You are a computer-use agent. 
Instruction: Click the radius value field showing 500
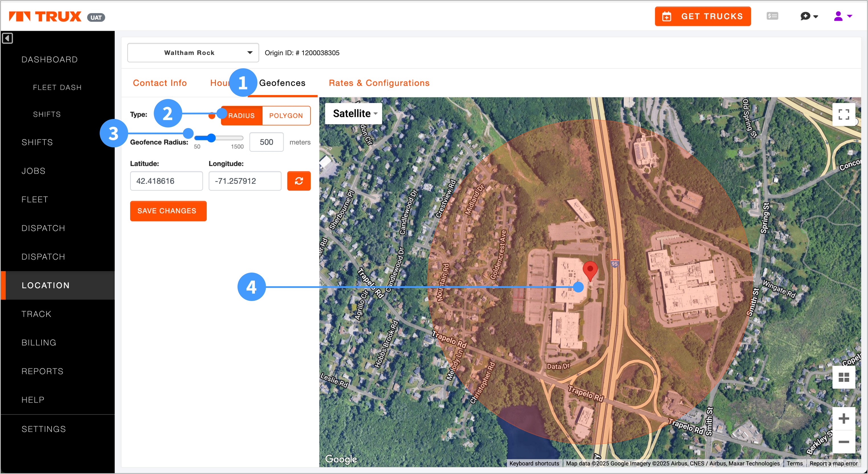(266, 142)
